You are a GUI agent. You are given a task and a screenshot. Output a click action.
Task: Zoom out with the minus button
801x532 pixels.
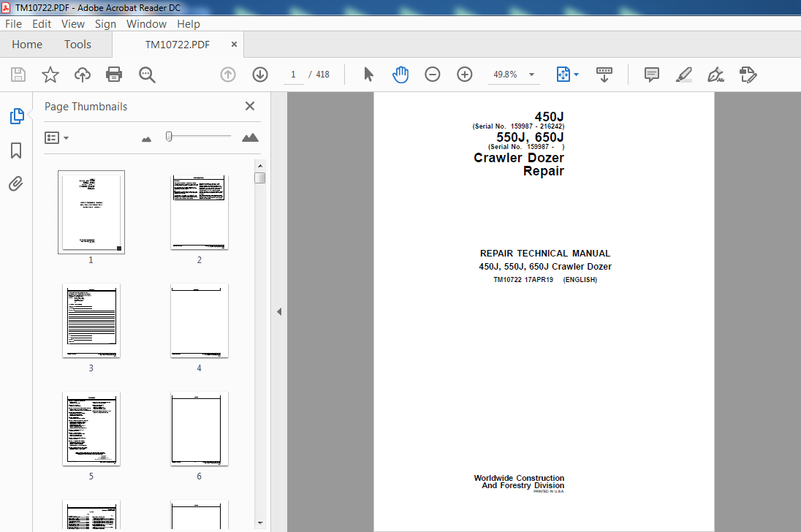tap(433, 75)
